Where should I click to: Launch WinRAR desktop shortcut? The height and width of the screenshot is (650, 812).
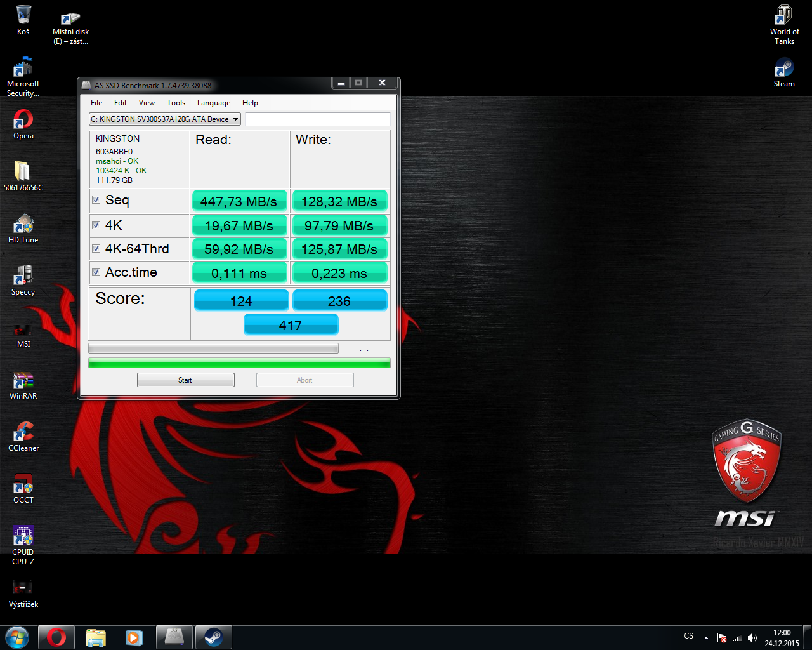23,384
